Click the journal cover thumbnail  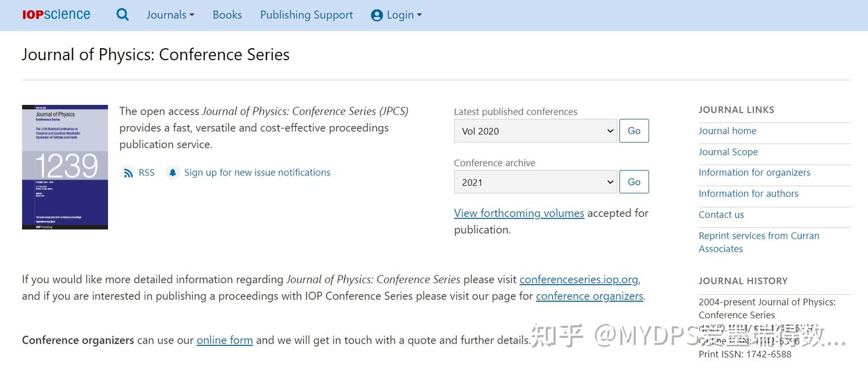[64, 167]
